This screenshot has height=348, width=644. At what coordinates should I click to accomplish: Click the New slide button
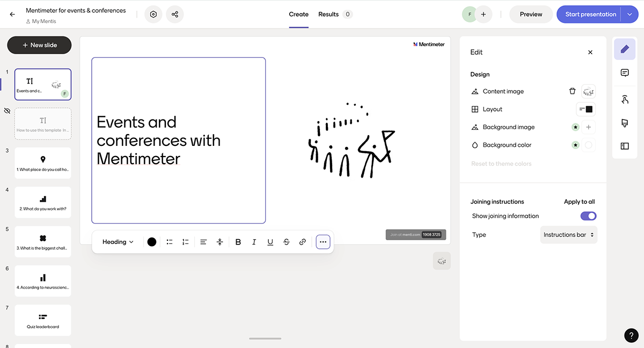39,45
